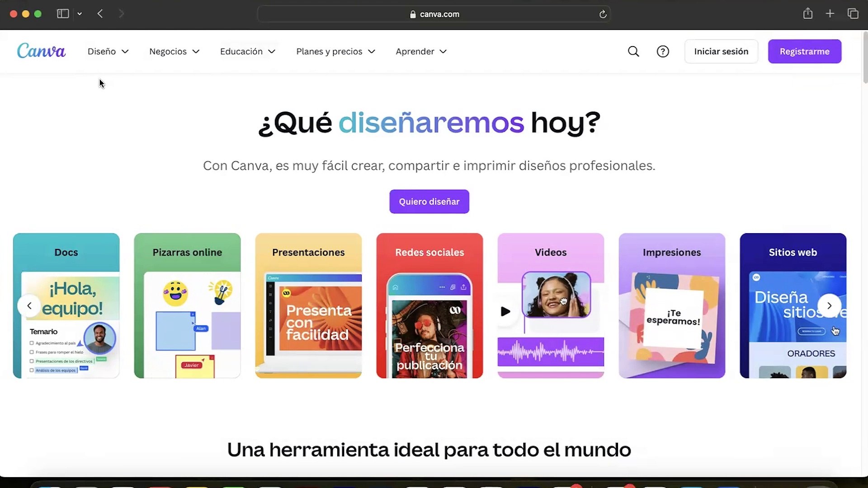Expand the Diseño dropdown menu
868x488 pixels.
(x=108, y=51)
